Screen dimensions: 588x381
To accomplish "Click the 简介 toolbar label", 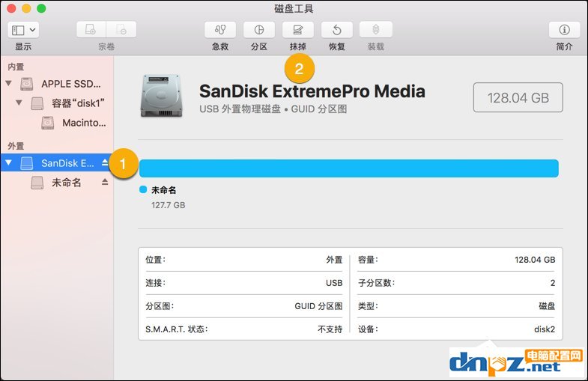I will coord(564,47).
